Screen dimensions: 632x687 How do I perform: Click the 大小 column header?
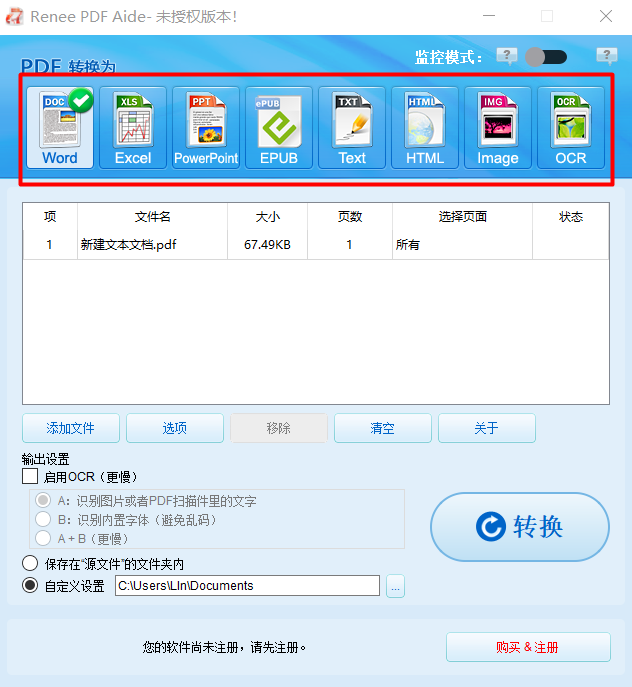click(x=267, y=217)
